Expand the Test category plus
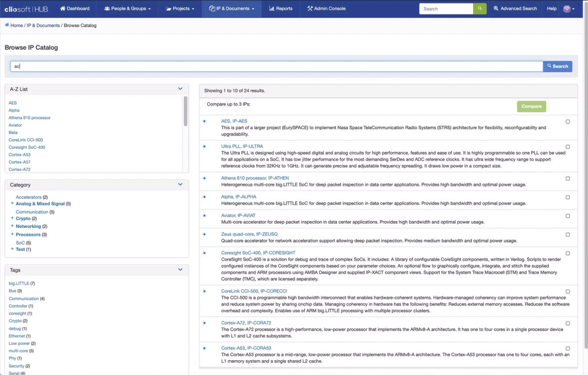This screenshot has width=588, height=375. point(12,249)
